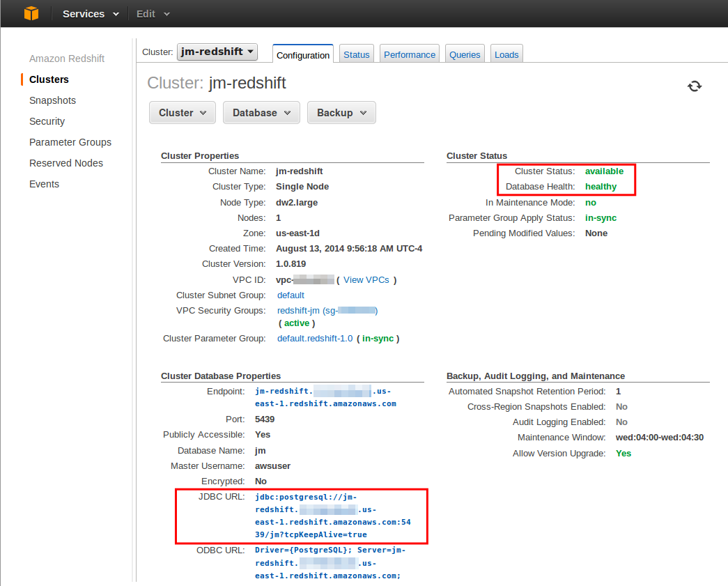The width and height of the screenshot is (728, 586).
Task: Select the Allow Version Upgrade value 'Yes'
Action: [623, 453]
